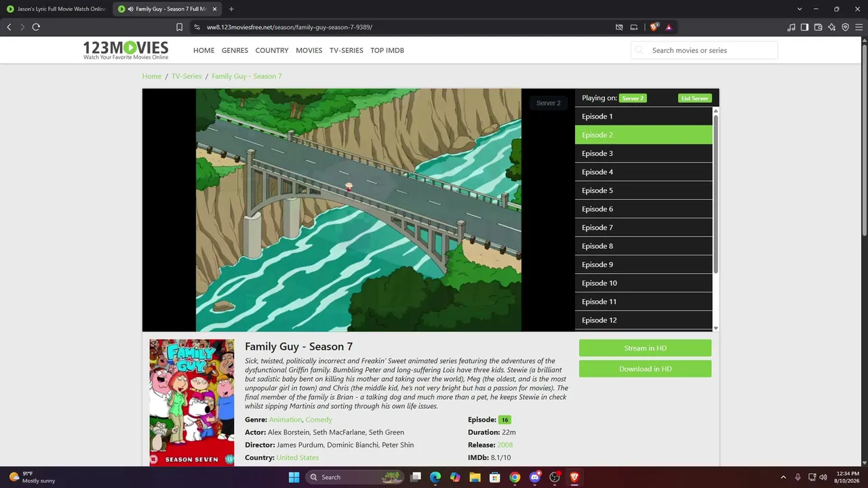Open OBS Studio from the taskbar
This screenshot has width=868, height=488.
coord(555,477)
